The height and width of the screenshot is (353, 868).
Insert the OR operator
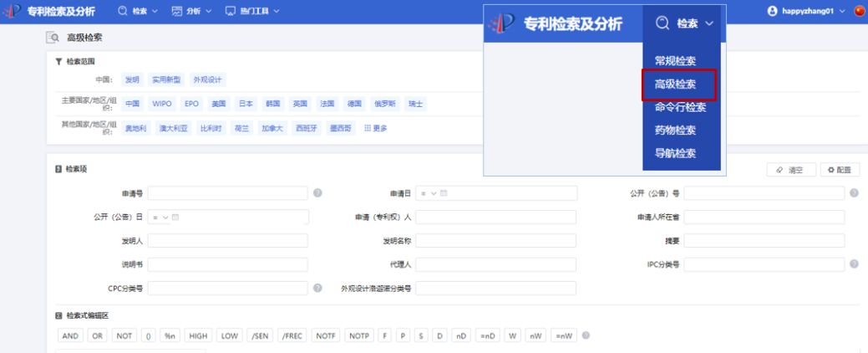pos(97,335)
